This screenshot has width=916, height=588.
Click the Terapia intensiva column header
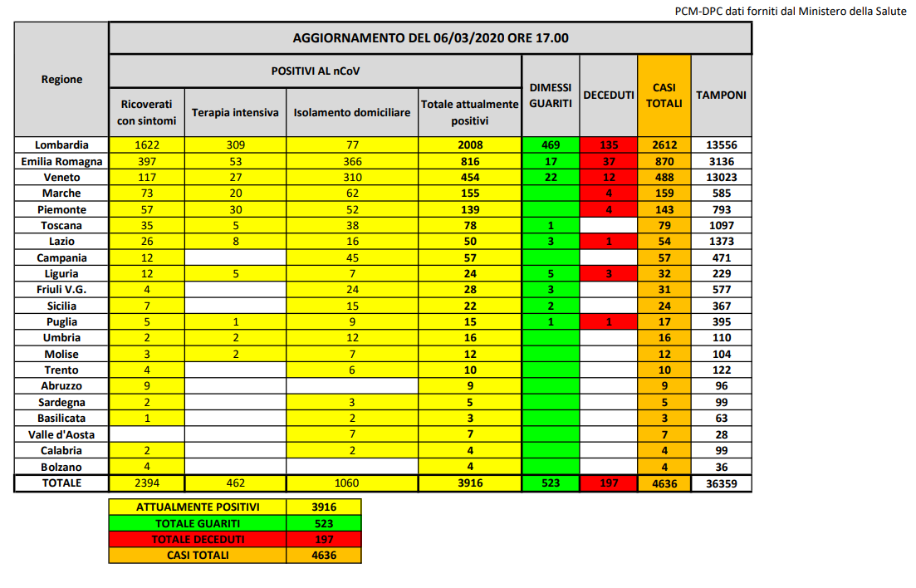235,112
